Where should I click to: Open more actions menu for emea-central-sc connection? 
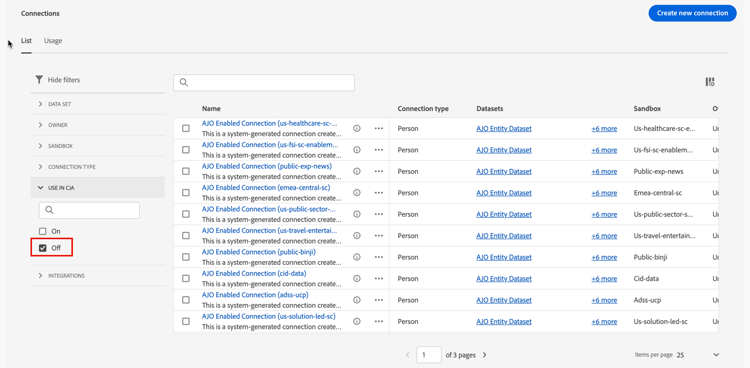coord(379,192)
